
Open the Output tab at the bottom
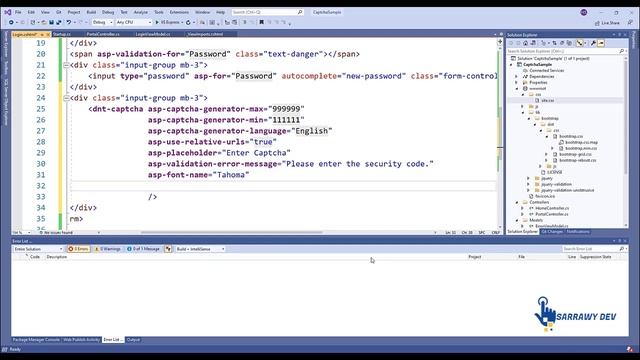(133, 340)
